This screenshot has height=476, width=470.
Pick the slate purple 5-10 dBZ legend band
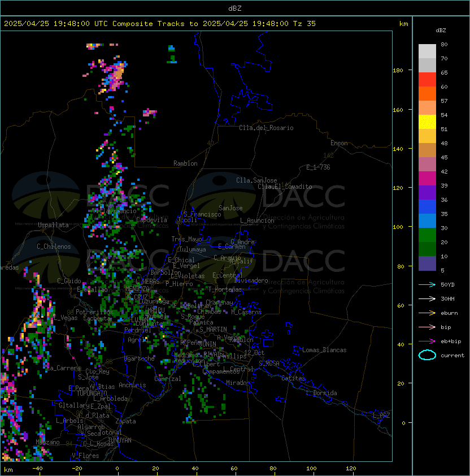point(427,263)
